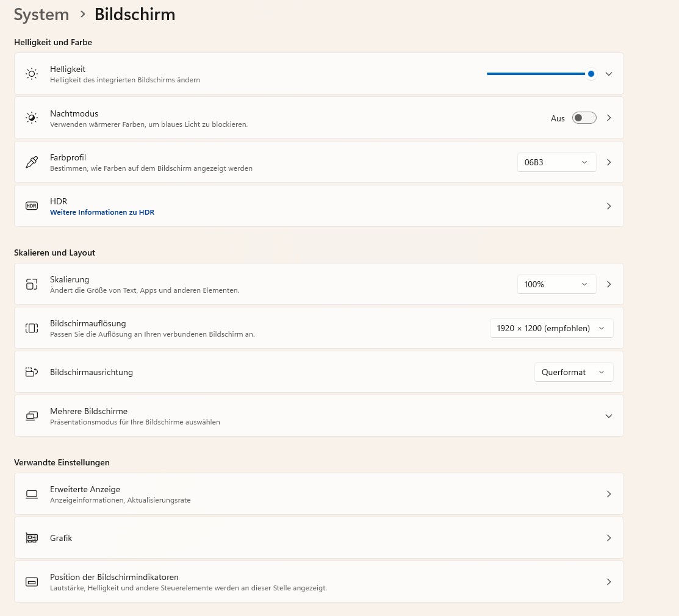Click the HDR badge icon
The width and height of the screenshot is (679, 616).
point(32,206)
